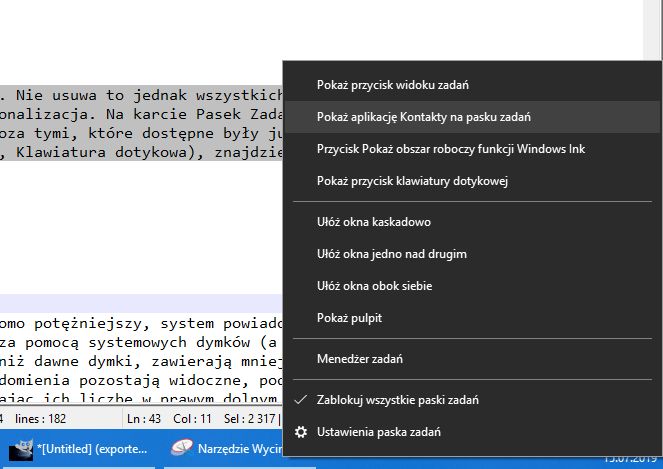The image size is (663, 469).
Task: Switch to '*[Untitled] (exporte...' taskbar window
Action: click(x=78, y=449)
